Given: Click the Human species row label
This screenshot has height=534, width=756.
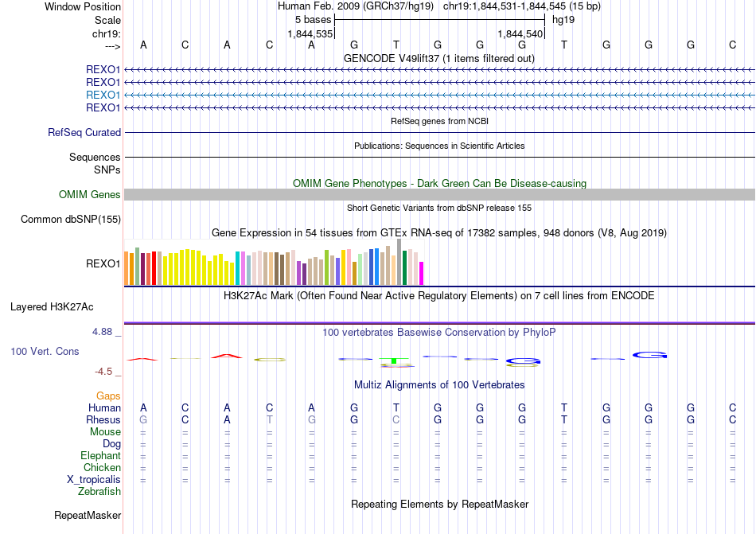Looking at the screenshot, I should [104, 407].
